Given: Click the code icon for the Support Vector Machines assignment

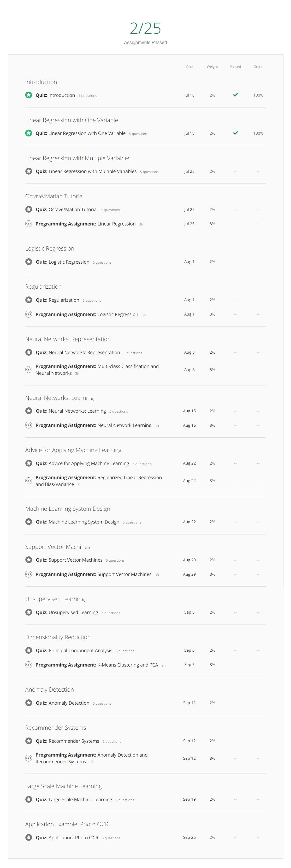Looking at the screenshot, I should (x=29, y=574).
